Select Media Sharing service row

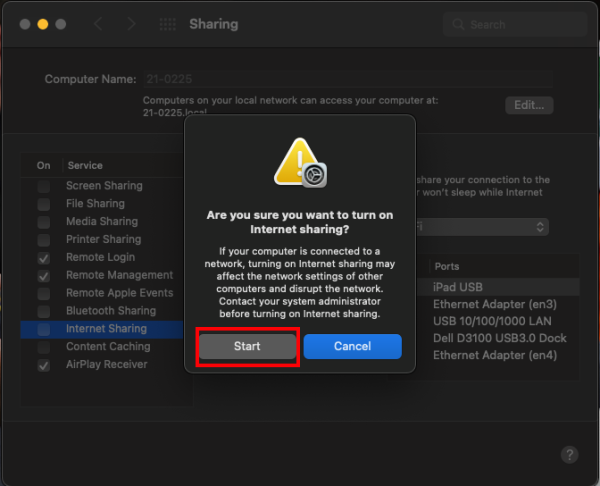(102, 222)
